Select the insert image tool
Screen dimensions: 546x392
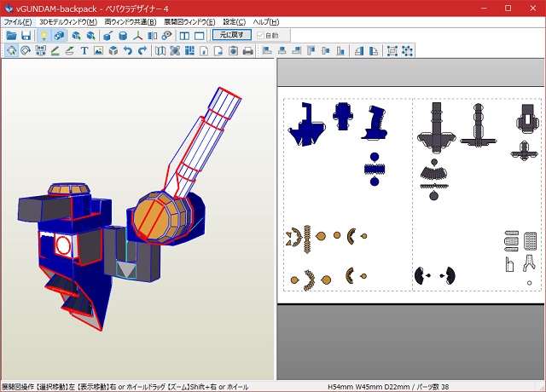point(99,51)
